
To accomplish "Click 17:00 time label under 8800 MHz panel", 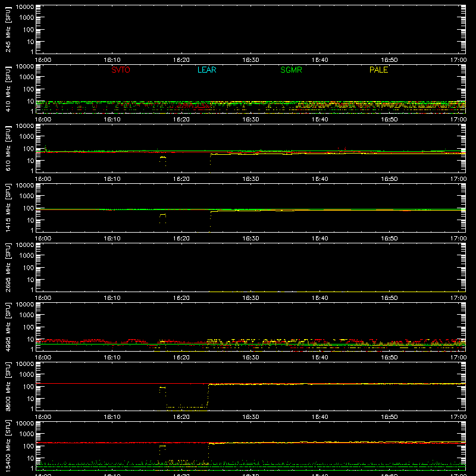I will [458, 417].
